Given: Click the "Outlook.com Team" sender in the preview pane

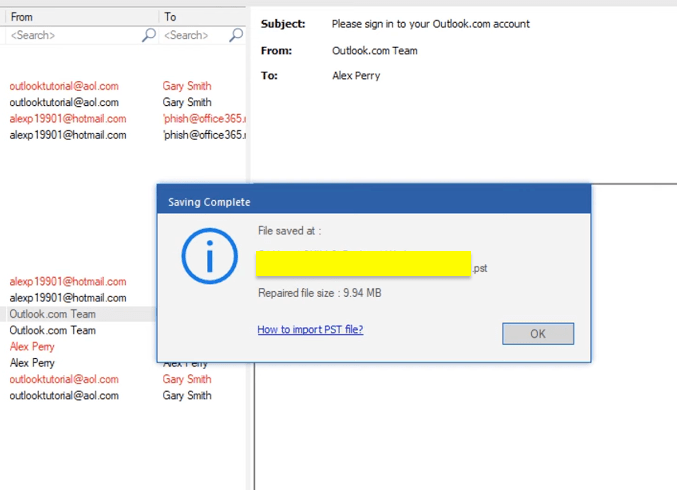Looking at the screenshot, I should coord(375,51).
